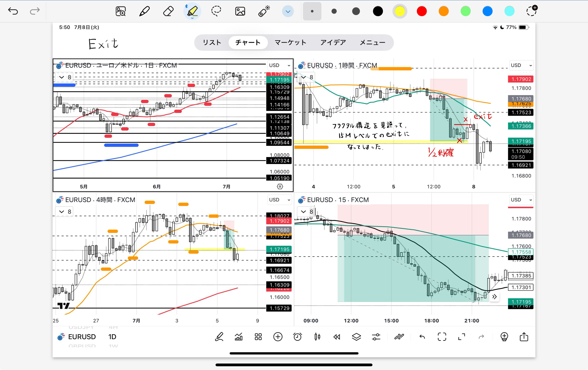Select the laser pointer sparkle tool
The image size is (588, 370).
point(264,11)
